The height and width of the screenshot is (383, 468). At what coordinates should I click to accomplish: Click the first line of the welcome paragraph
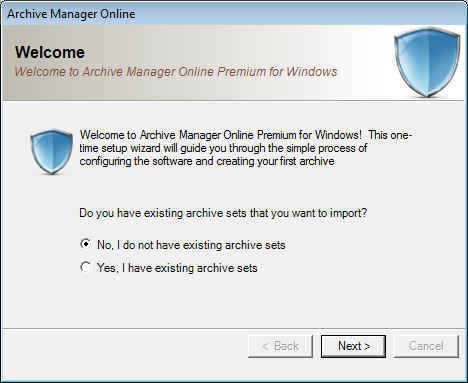click(x=246, y=135)
